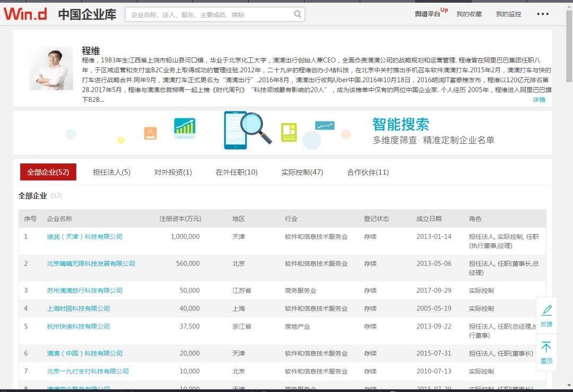The height and width of the screenshot is (392, 573).
Task: Open company 上海时园科技有限公司
Action: coord(79,309)
